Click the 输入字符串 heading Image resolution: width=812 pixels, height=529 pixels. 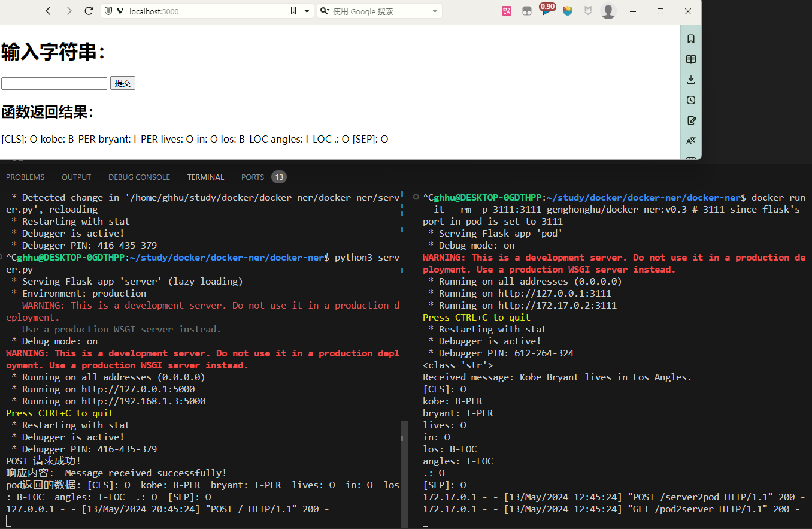pos(53,52)
